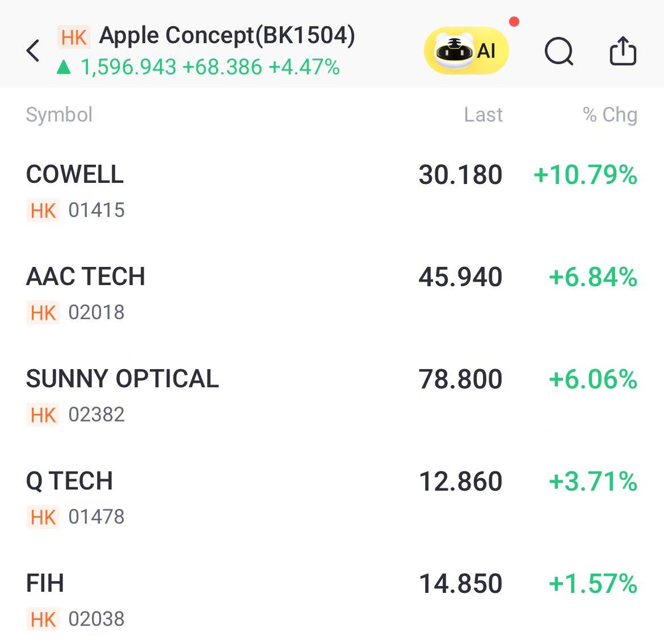Screen dimensions: 664x644
Task: Tap HK badge next to 01415
Action: click(x=43, y=210)
